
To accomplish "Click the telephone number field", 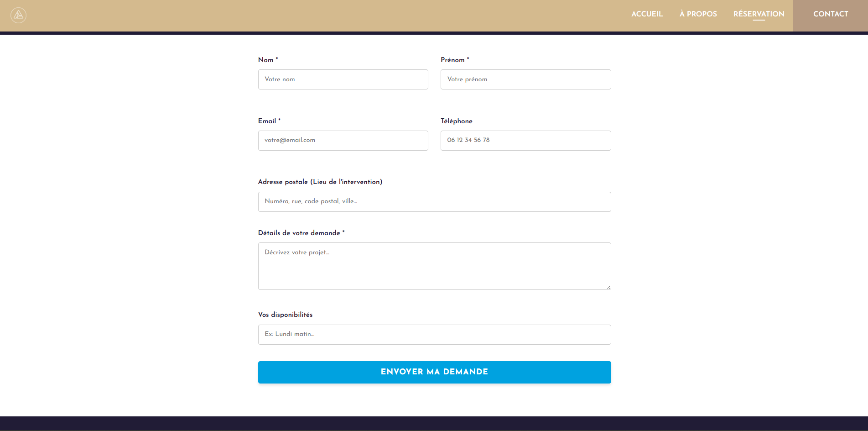I will (525, 141).
